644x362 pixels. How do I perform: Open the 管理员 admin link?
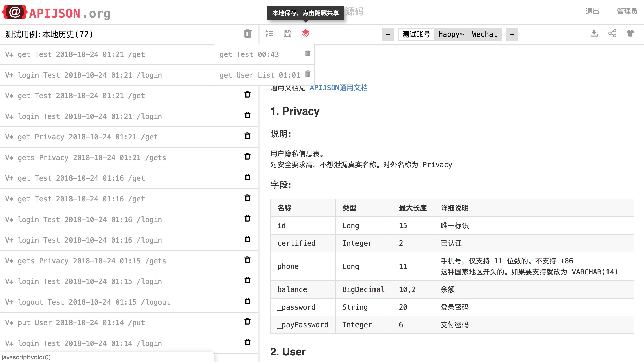coord(627,11)
